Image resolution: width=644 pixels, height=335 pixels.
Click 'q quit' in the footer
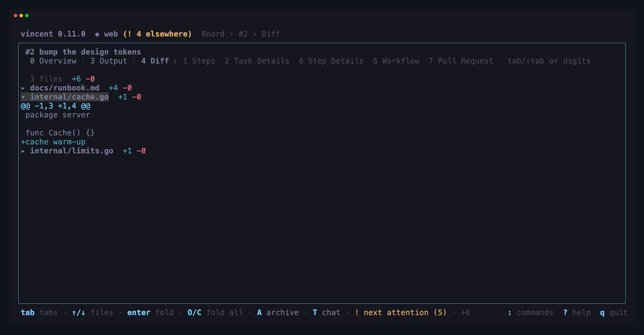(x=614, y=313)
